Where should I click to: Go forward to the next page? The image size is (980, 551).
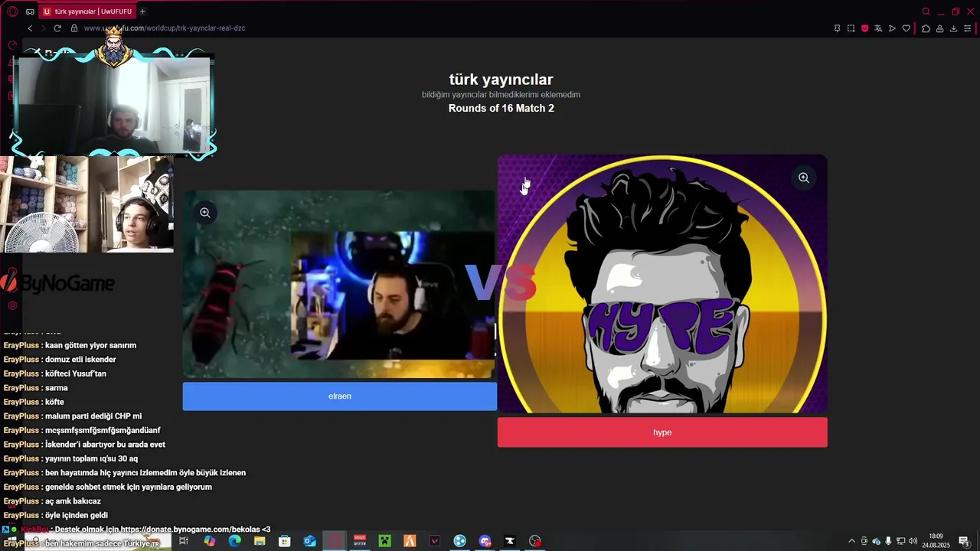pos(43,28)
